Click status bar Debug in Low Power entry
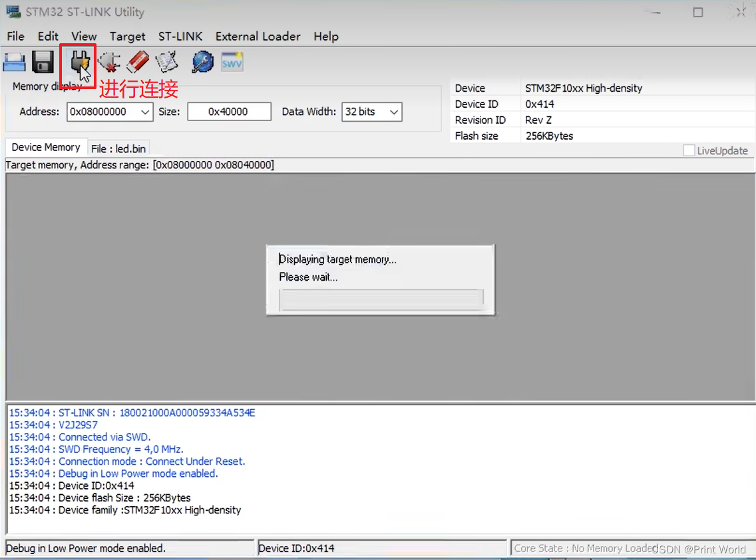 pos(129,548)
